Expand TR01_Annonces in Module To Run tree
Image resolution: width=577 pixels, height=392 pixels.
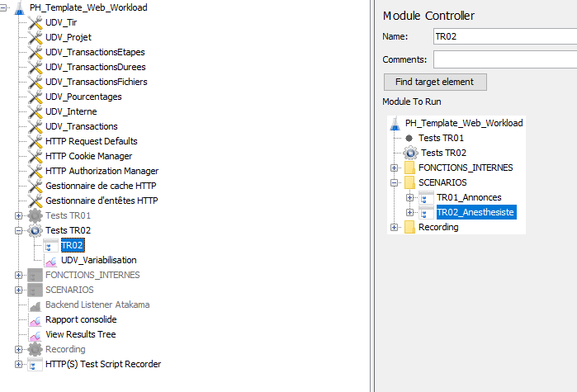[x=410, y=198]
